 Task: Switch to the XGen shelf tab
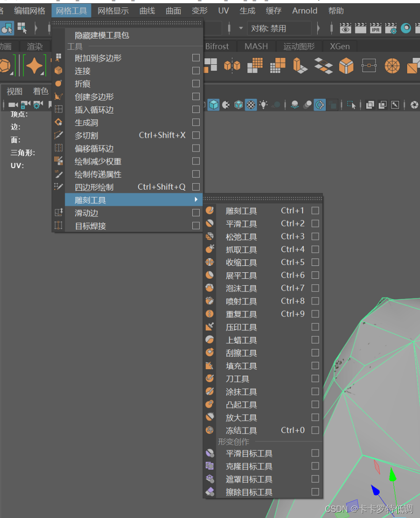(x=340, y=46)
